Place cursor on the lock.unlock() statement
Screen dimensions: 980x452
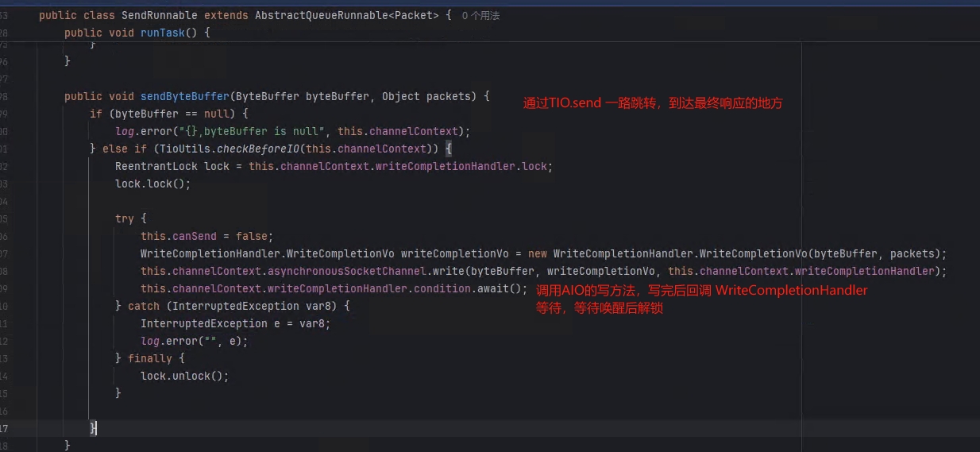point(184,376)
